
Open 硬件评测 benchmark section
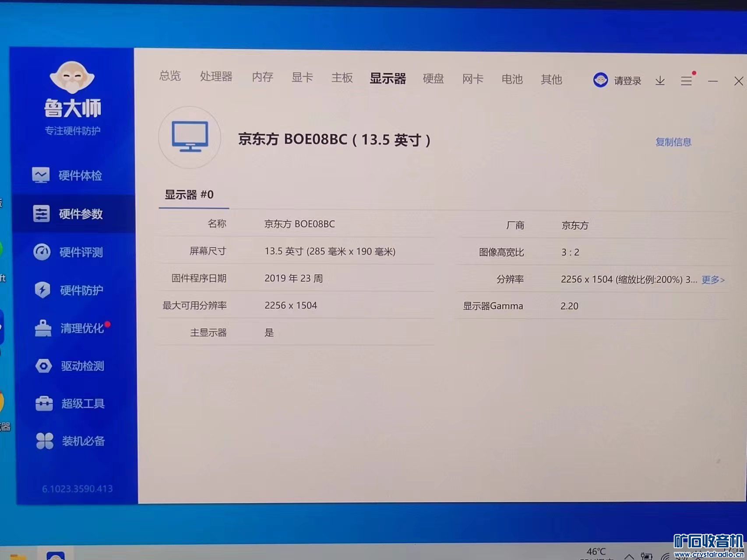(x=68, y=252)
